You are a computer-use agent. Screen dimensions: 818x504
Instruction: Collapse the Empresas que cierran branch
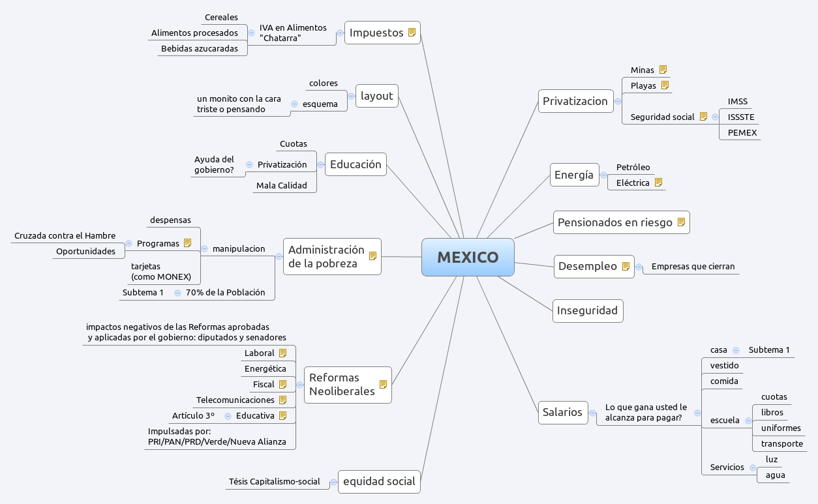[641, 266]
